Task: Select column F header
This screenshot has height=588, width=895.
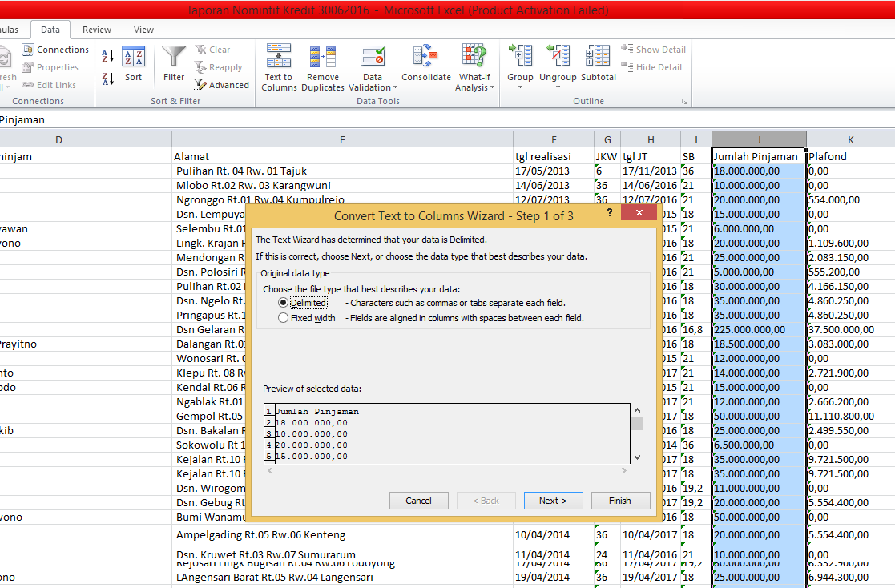Action: coord(553,140)
